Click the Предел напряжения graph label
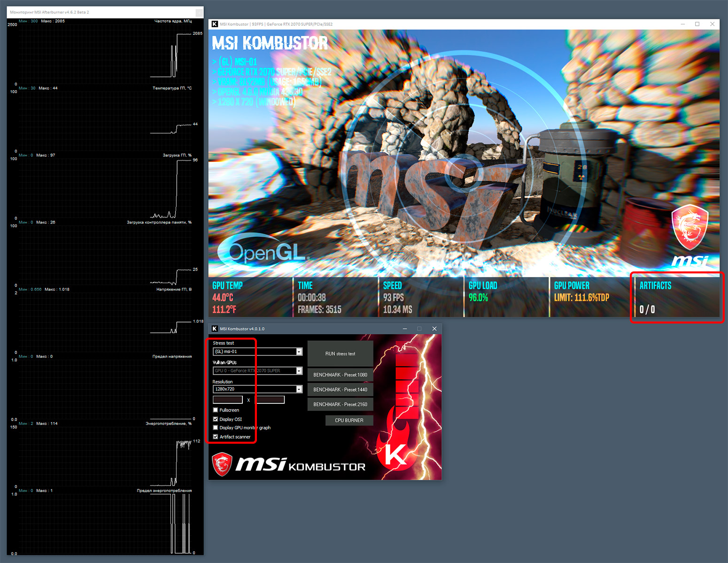Screen dimensions: 728x563 (x=172, y=357)
